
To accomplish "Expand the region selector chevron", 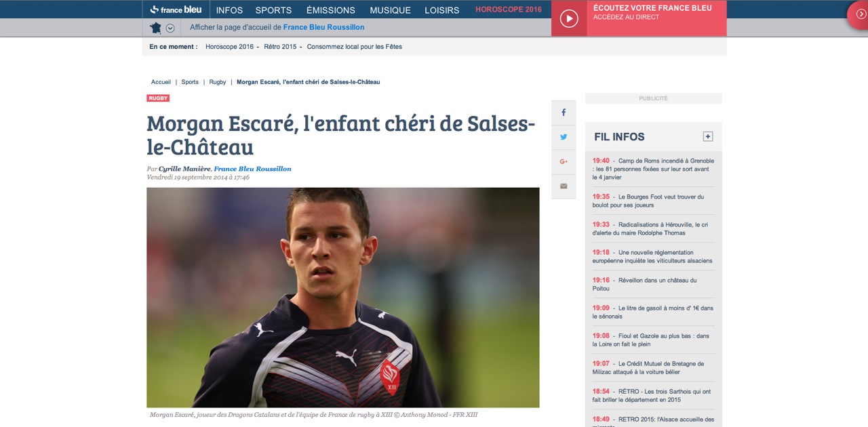I will (x=170, y=28).
